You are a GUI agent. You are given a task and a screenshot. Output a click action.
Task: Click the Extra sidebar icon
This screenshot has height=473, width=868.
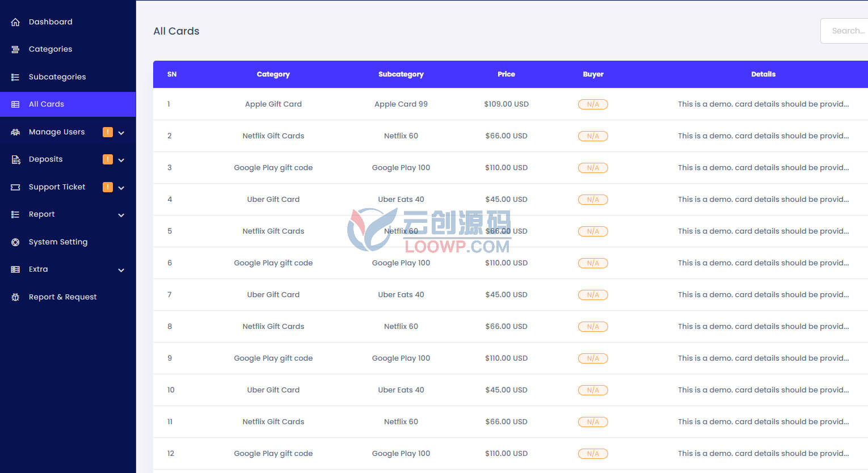(x=15, y=269)
